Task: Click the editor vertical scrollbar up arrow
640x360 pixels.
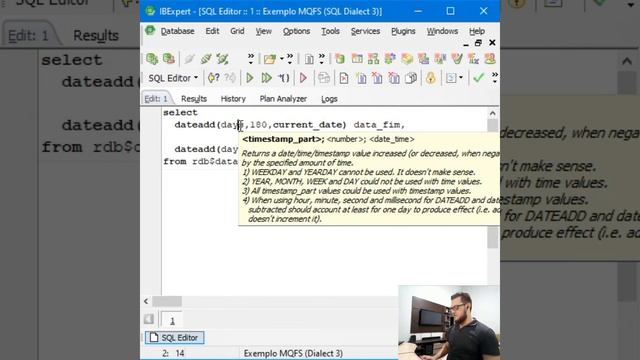Action: click(492, 113)
